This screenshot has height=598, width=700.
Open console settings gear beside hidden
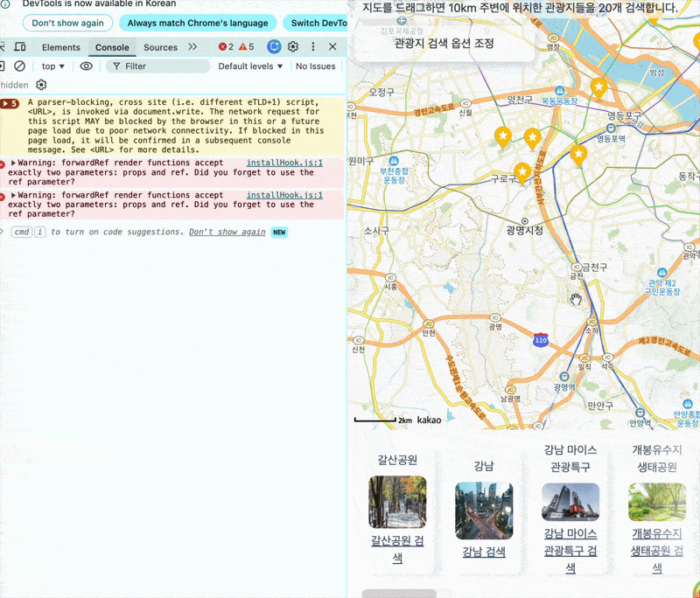(x=41, y=85)
